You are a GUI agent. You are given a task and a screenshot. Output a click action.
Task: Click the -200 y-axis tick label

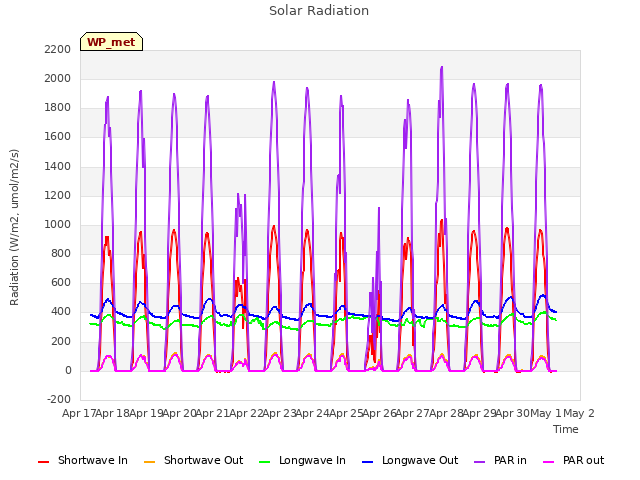[x=59, y=399]
